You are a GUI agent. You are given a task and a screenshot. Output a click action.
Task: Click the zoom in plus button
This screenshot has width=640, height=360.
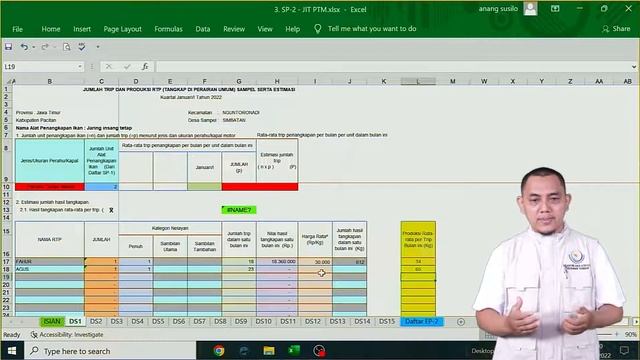[x=616, y=334]
